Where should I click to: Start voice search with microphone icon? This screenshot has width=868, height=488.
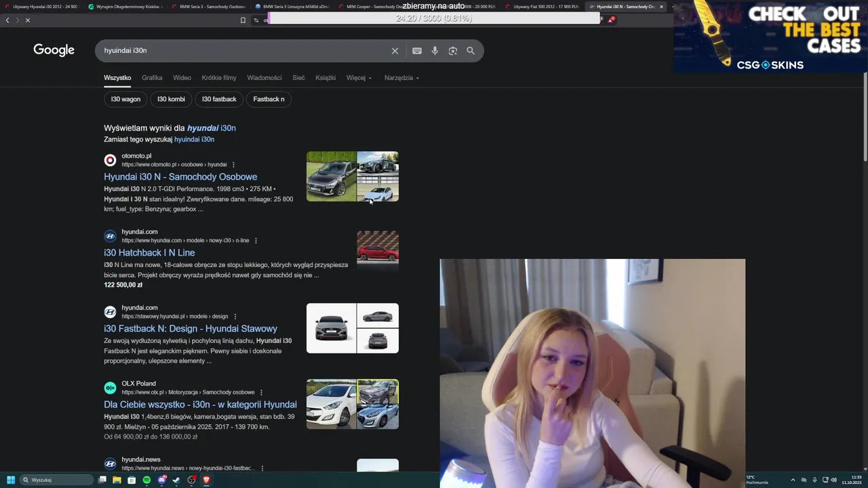point(435,51)
